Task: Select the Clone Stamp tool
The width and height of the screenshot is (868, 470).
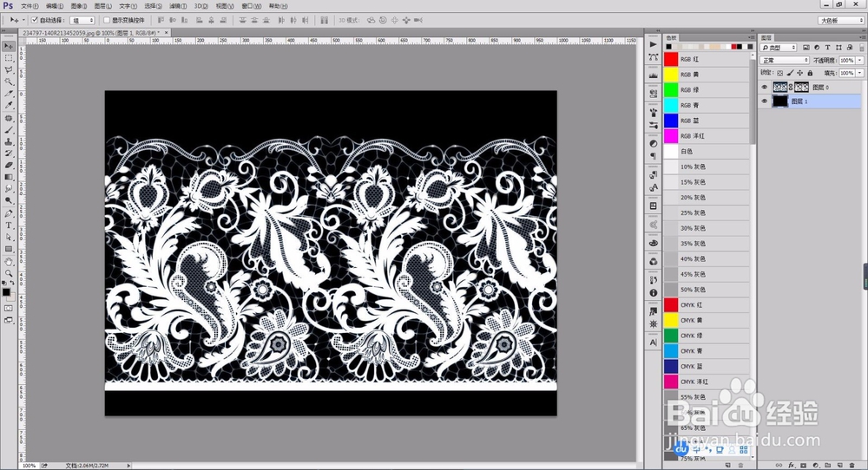Action: point(9,141)
